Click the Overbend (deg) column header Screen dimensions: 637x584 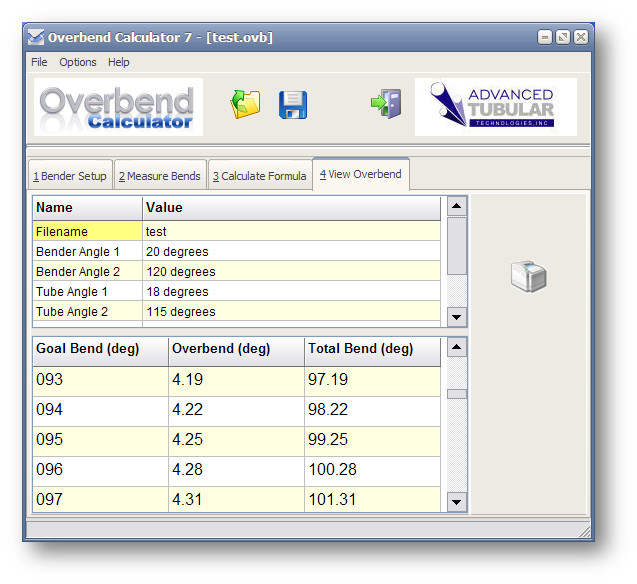tap(236, 351)
